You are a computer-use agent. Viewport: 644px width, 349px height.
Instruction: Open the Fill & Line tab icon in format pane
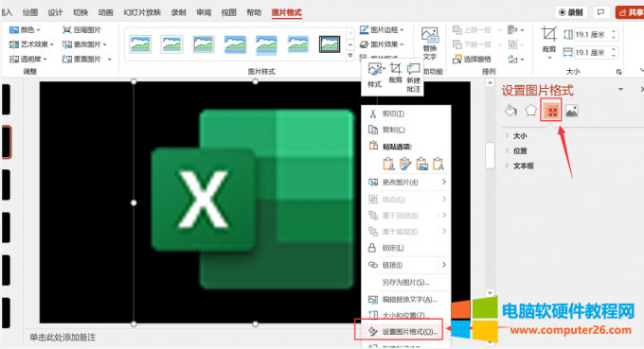pos(510,111)
